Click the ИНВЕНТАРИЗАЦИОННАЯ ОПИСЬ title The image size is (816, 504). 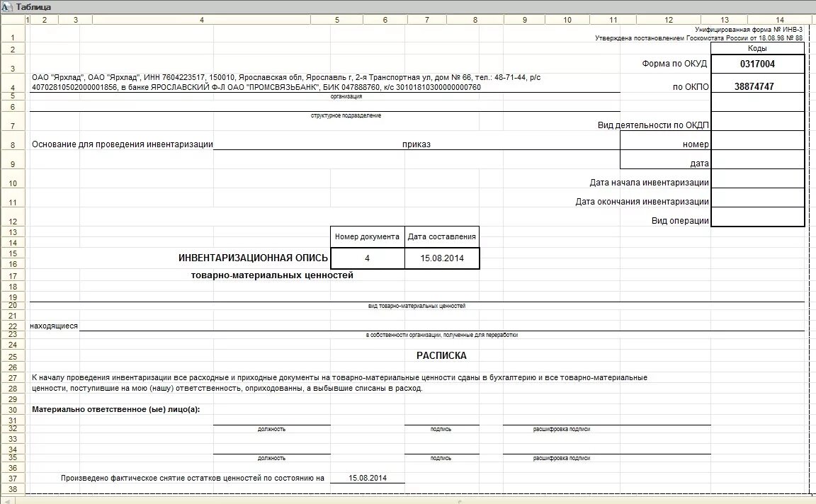click(x=253, y=258)
